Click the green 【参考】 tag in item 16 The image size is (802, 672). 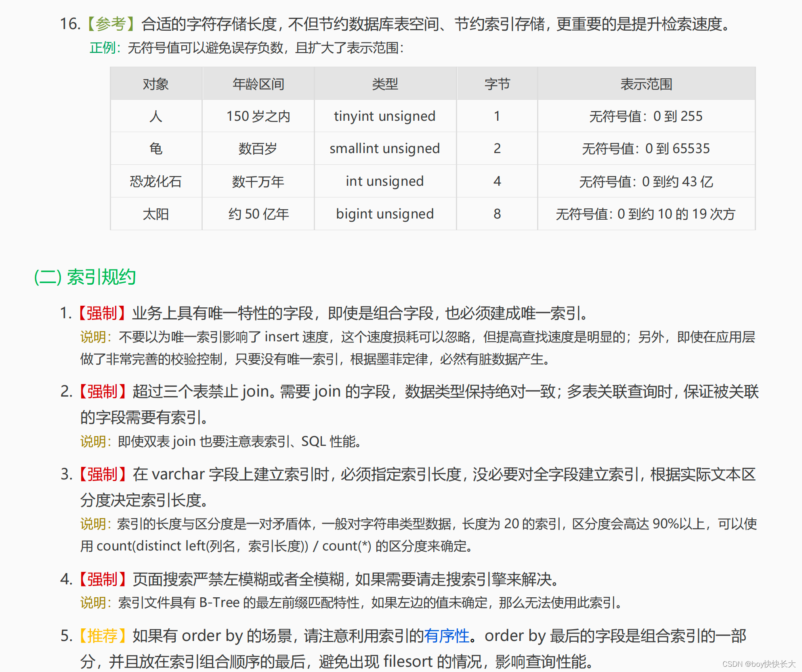[x=111, y=24]
